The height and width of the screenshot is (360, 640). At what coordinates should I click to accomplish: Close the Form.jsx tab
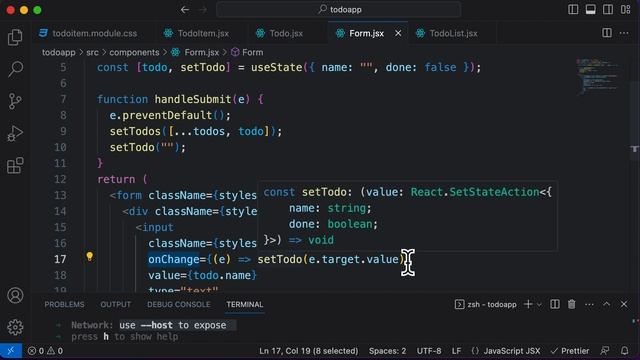[398, 33]
